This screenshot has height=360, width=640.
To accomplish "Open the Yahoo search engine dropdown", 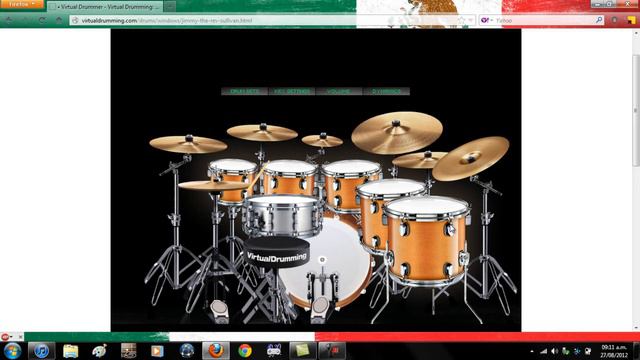I will tap(487, 20).
